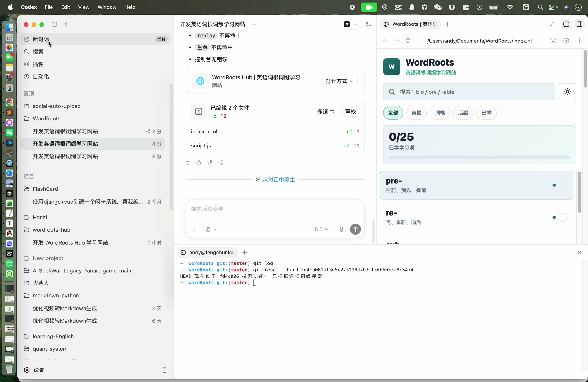The width and height of the screenshot is (588, 382).
Task: Click the device icon beside 设置
Action: 164,370
